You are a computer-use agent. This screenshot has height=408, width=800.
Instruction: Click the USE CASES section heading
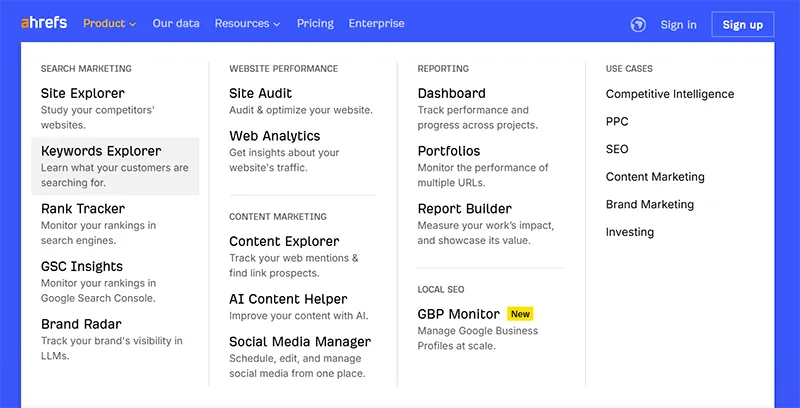629,68
